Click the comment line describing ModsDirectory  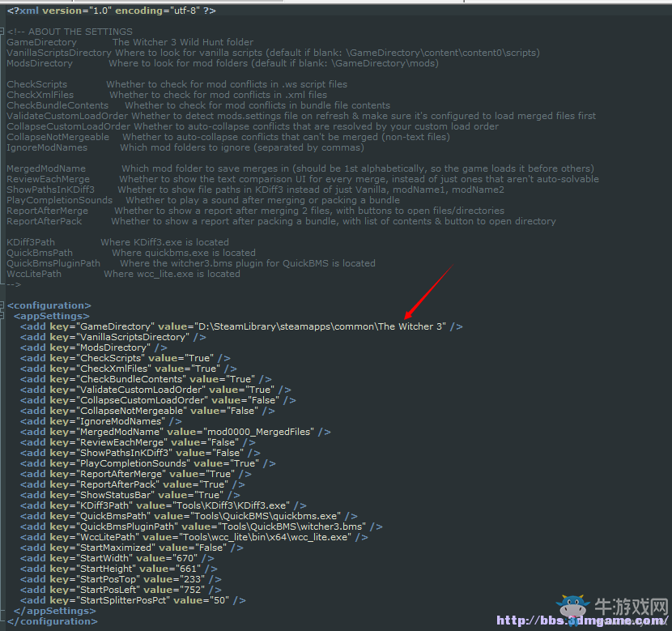click(223, 63)
